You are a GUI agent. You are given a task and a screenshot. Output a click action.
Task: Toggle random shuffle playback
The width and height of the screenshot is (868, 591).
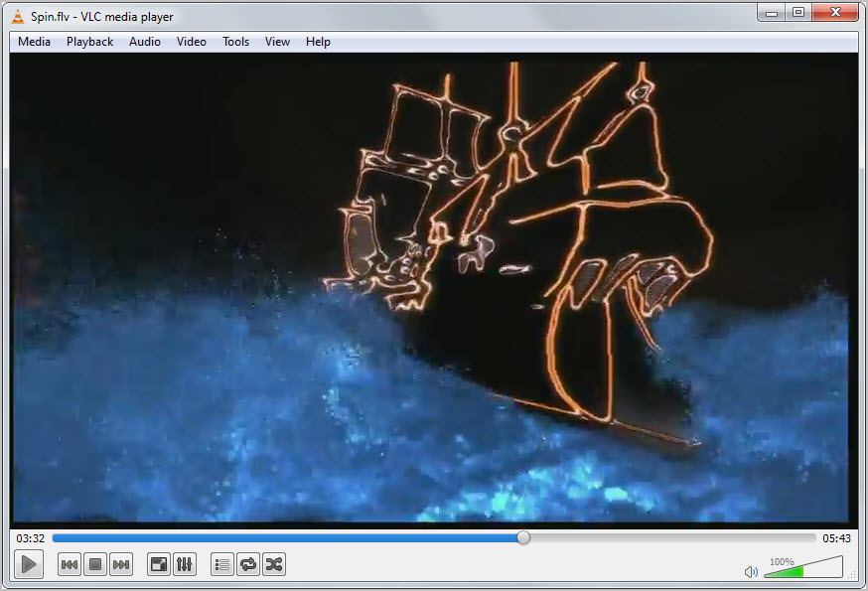[274, 564]
